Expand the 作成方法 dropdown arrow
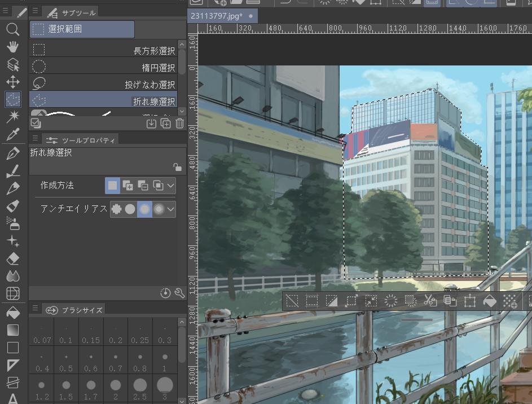The height and width of the screenshot is (404, 532). coord(171,186)
